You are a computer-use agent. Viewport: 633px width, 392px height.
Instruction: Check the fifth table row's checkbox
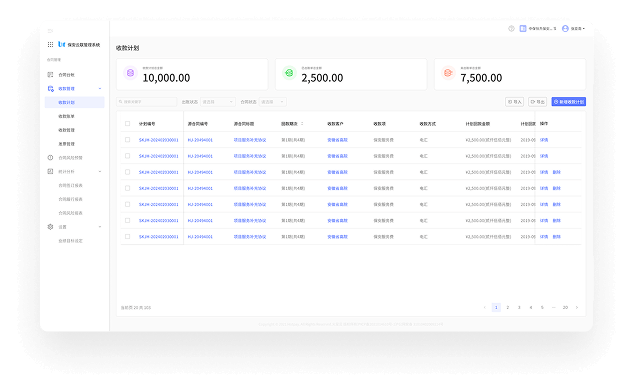tap(128, 204)
